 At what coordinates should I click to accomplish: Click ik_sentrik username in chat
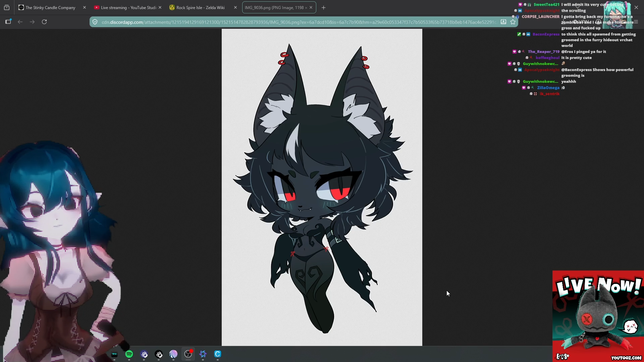[x=549, y=94]
